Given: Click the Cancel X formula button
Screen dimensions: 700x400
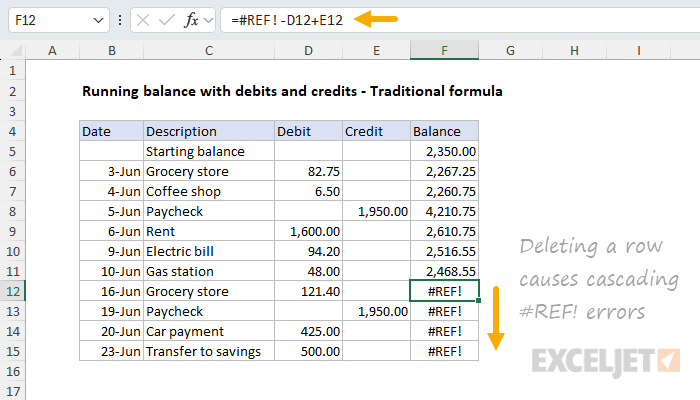Looking at the screenshot, I should (143, 20).
